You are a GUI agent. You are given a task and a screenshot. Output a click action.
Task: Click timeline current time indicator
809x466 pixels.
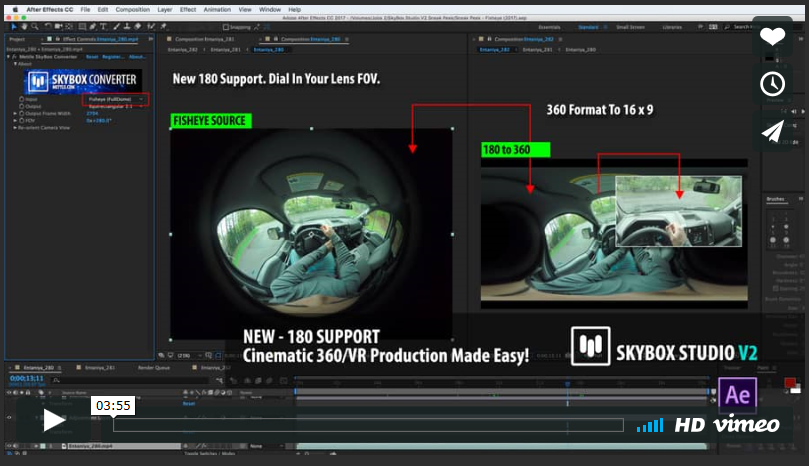(568, 383)
